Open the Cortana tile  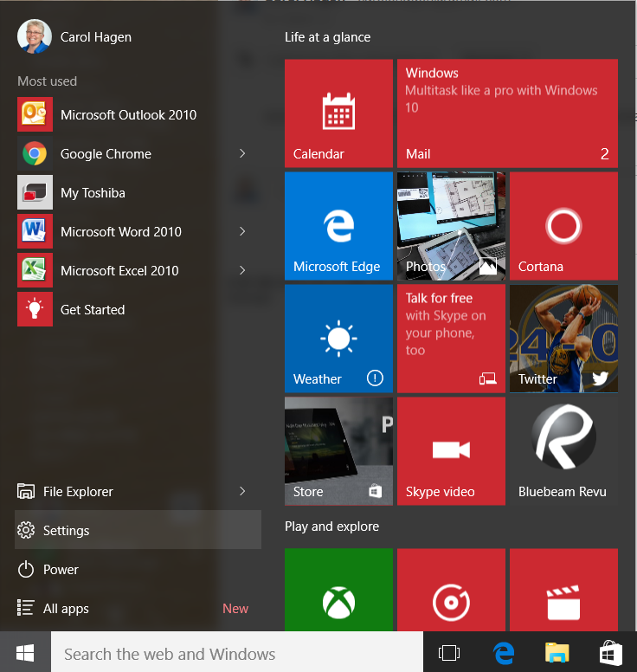click(563, 226)
